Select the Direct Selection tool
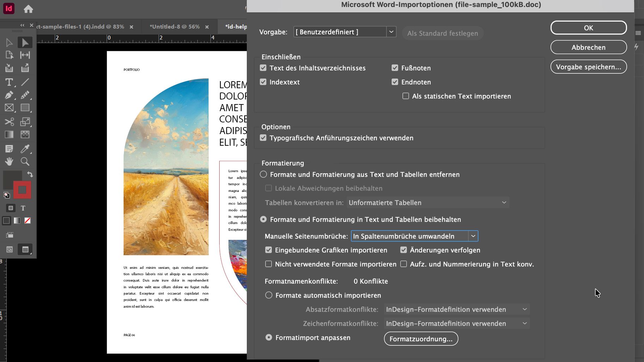The width and height of the screenshot is (644, 362). pyautogui.click(x=25, y=43)
